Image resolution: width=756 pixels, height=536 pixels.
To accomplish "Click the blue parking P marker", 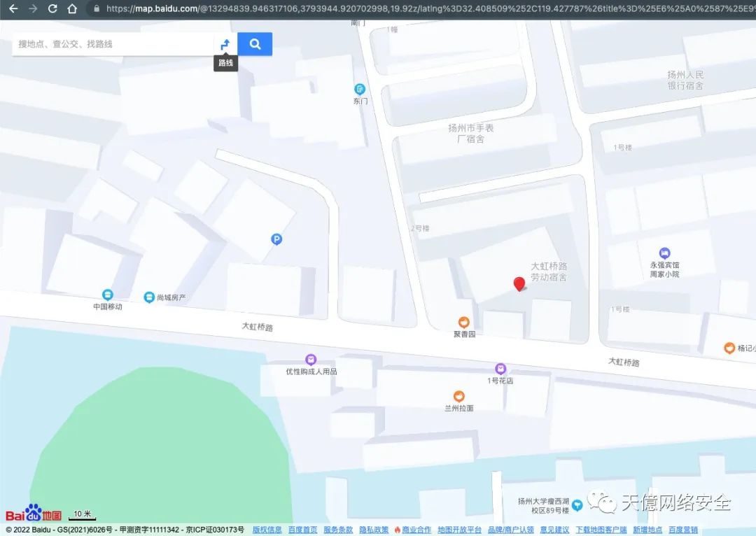I will coord(276,239).
